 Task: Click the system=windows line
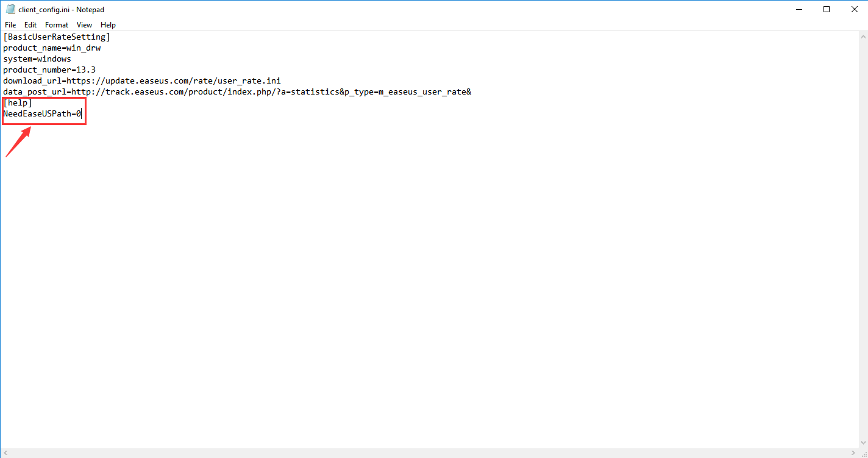37,59
